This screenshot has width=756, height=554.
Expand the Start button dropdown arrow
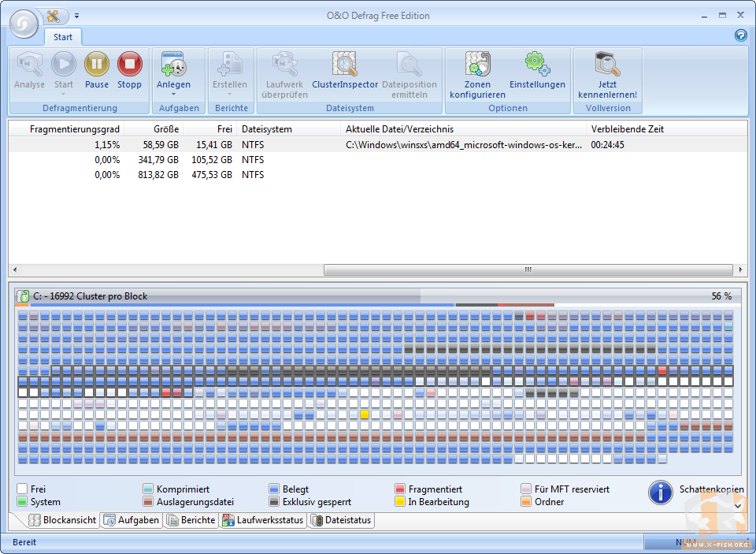click(64, 94)
